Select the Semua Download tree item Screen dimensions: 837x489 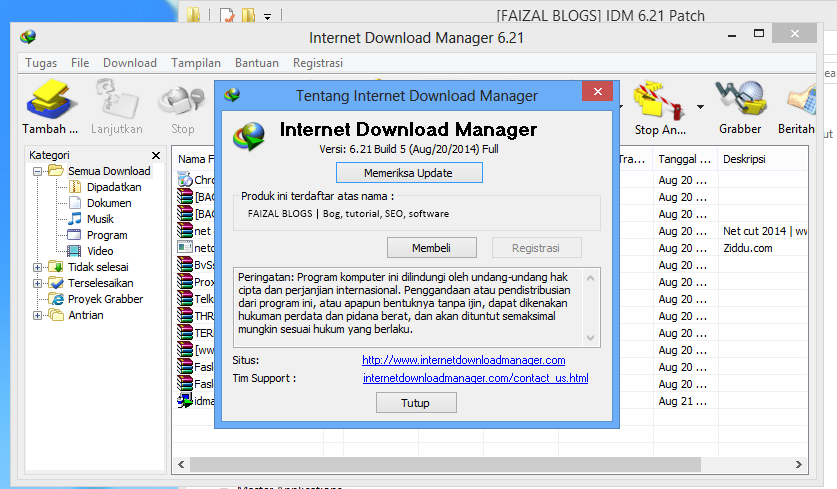tap(109, 171)
